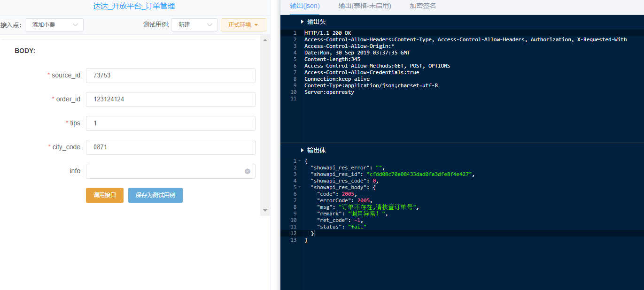Focus the empty info input field
This screenshot has width=644, height=290.
pos(171,171)
